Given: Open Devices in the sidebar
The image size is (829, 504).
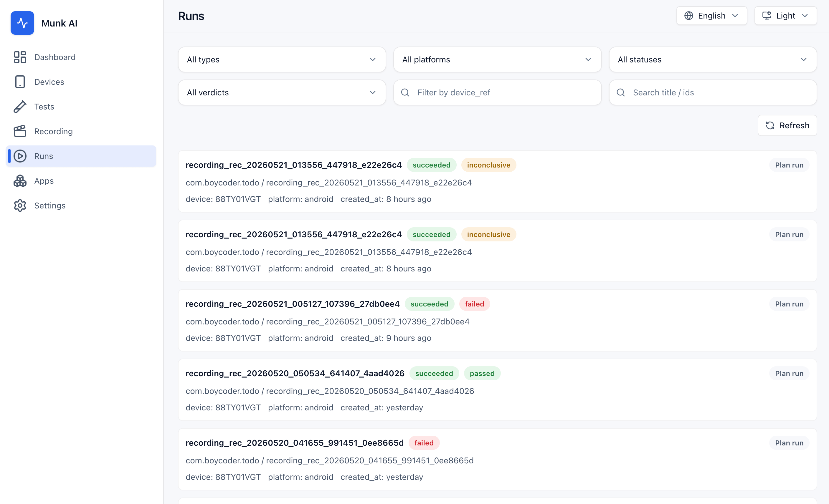Looking at the screenshot, I should click(x=81, y=82).
